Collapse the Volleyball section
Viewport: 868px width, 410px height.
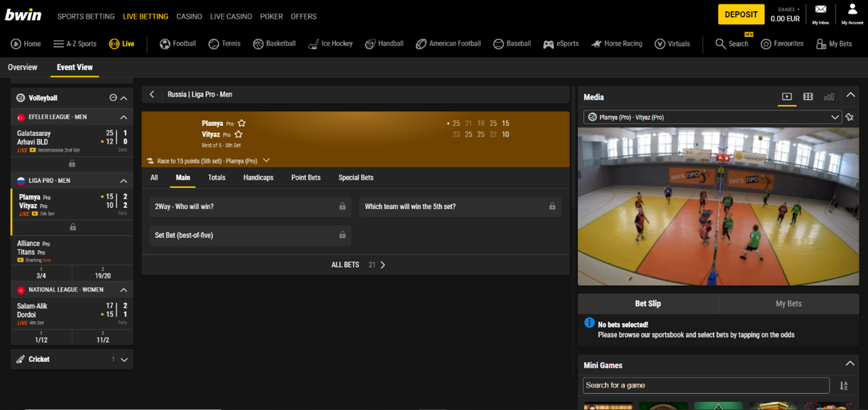[x=124, y=98]
